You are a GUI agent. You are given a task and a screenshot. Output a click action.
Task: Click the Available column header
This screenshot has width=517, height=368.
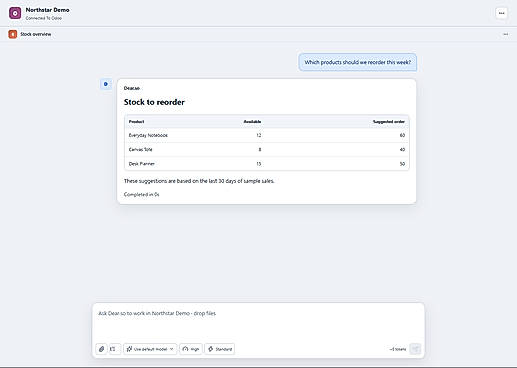(x=252, y=122)
